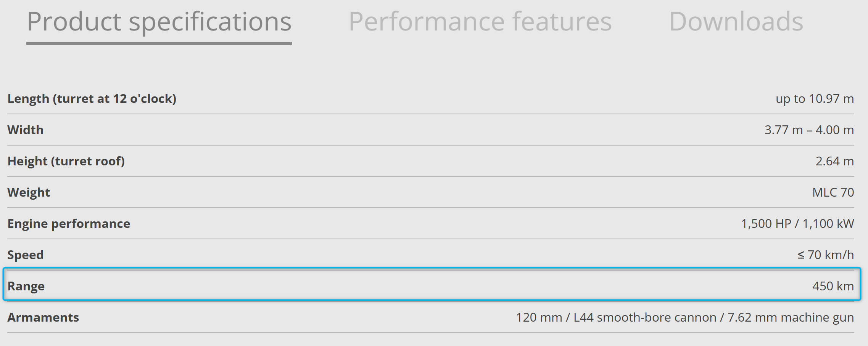Switch to the Performance features tab

coord(480,22)
